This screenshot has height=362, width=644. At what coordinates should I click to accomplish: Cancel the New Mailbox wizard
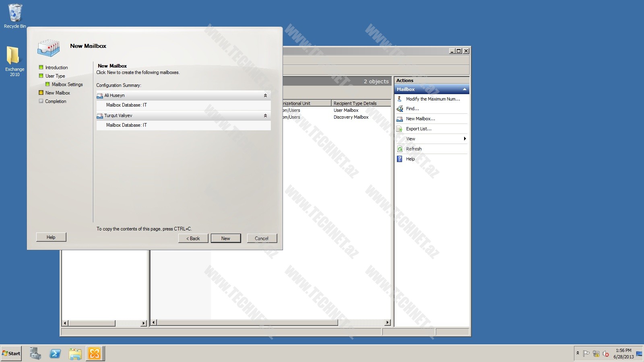tap(262, 239)
